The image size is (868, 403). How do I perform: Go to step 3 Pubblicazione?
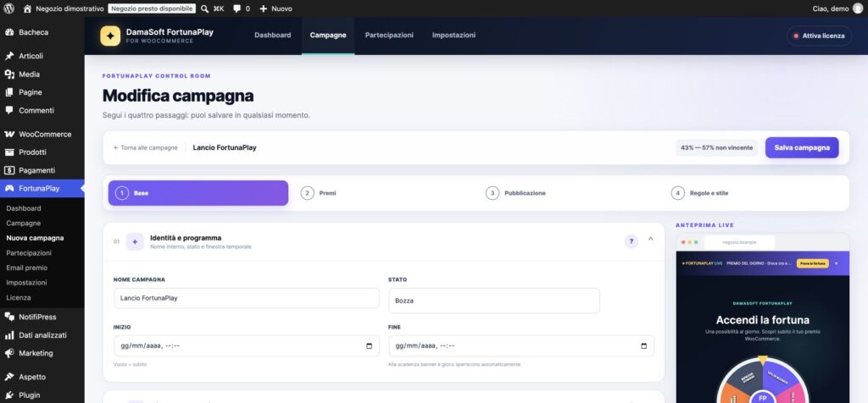[x=570, y=193]
